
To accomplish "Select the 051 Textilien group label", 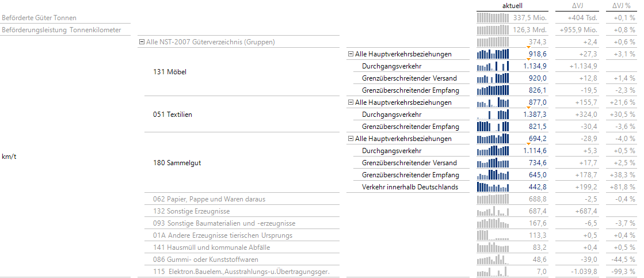I will pos(172,115).
